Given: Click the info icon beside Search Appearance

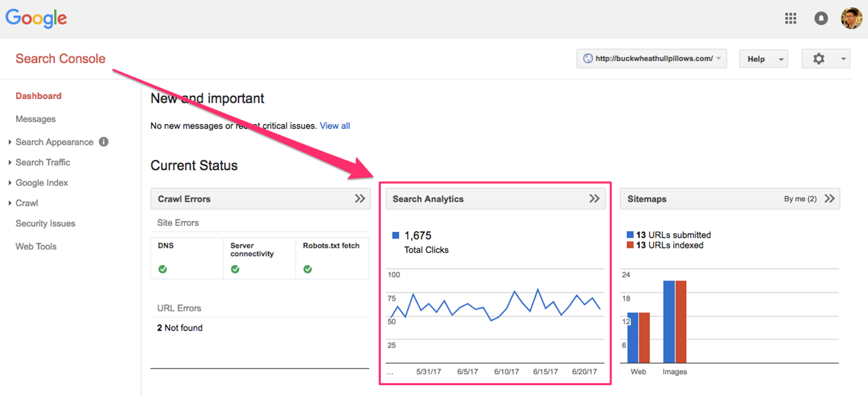Looking at the screenshot, I should [103, 142].
